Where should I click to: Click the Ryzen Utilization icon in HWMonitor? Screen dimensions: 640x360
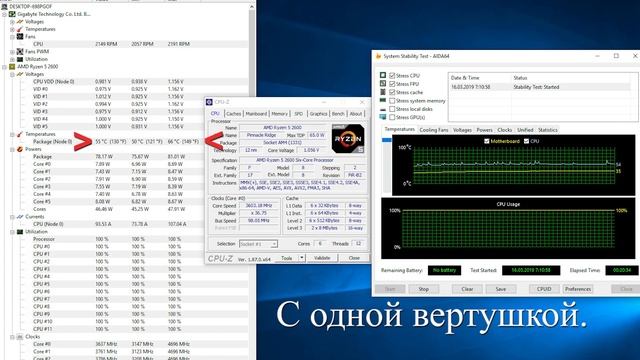pyautogui.click(x=20, y=231)
